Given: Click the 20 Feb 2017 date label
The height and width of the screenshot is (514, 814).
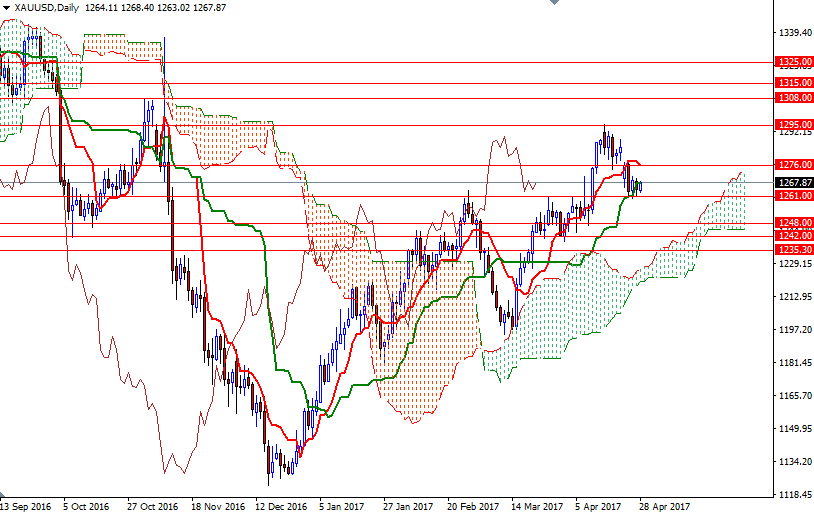Looking at the screenshot, I should pyautogui.click(x=473, y=507).
